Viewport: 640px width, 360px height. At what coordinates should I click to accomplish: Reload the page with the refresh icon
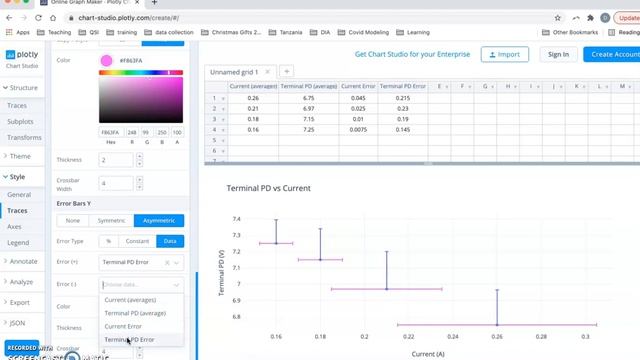(x=38, y=18)
